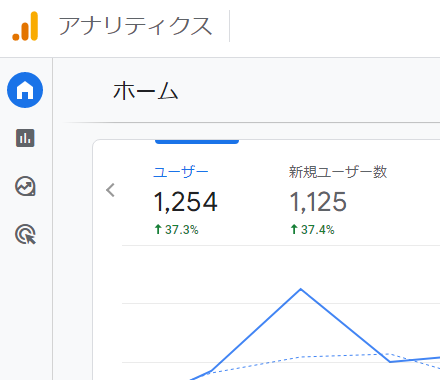The width and height of the screenshot is (440, 380).
Task: Click the peak of the solid line chart
Action: [301, 289]
